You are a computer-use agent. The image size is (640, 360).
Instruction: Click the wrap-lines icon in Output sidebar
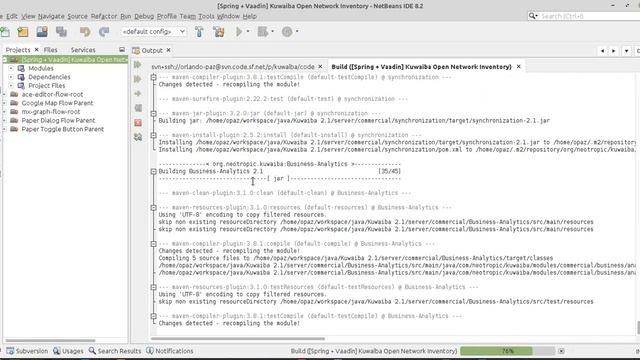(138, 108)
